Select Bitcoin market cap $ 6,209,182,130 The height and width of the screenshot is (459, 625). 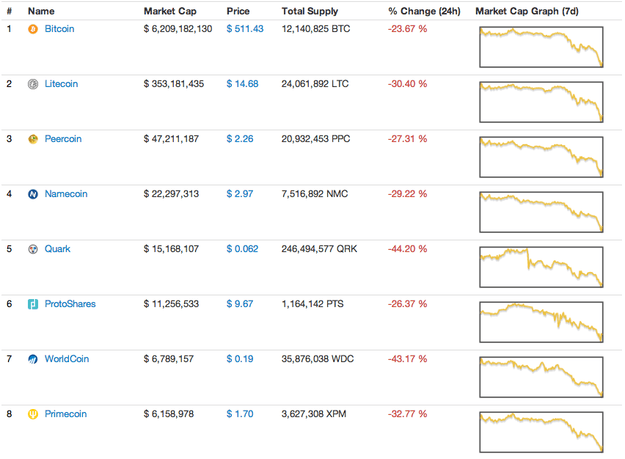click(178, 29)
